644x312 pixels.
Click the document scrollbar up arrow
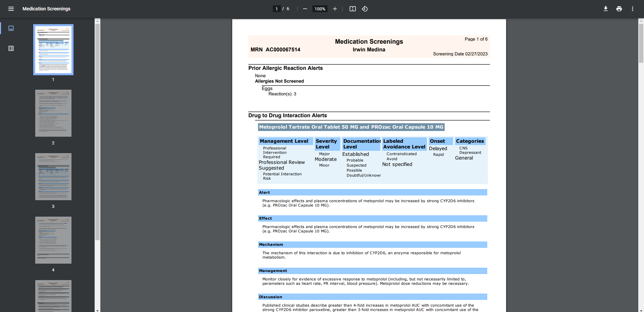(x=641, y=21)
